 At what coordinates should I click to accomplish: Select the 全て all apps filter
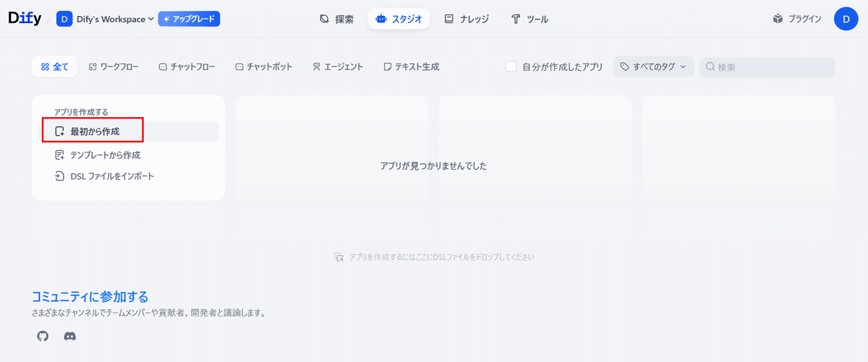coord(55,66)
